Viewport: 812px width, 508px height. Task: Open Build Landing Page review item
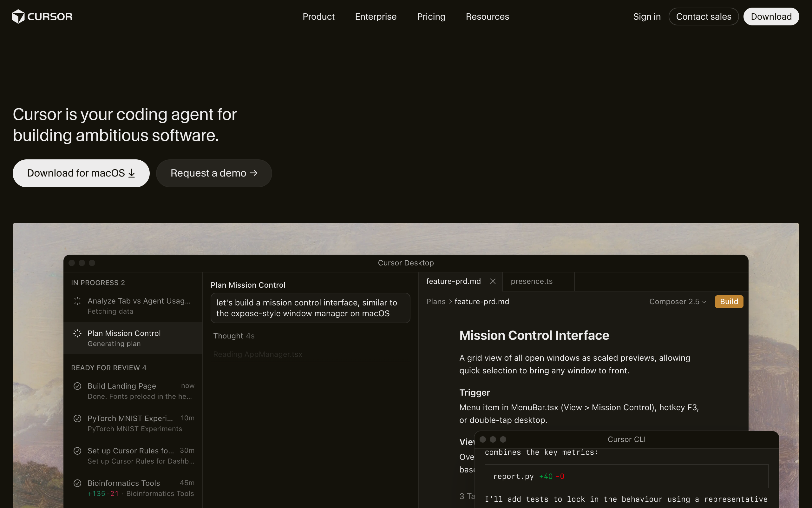(x=133, y=391)
